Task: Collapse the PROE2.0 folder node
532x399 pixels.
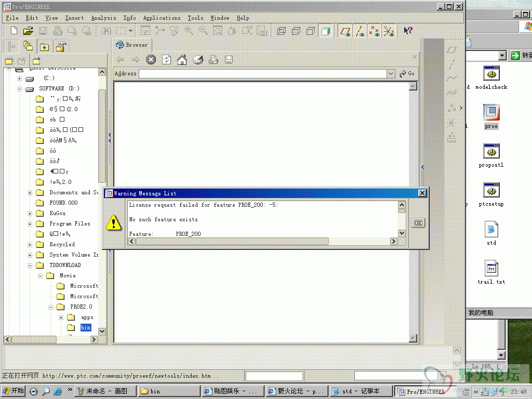Action: (x=50, y=308)
